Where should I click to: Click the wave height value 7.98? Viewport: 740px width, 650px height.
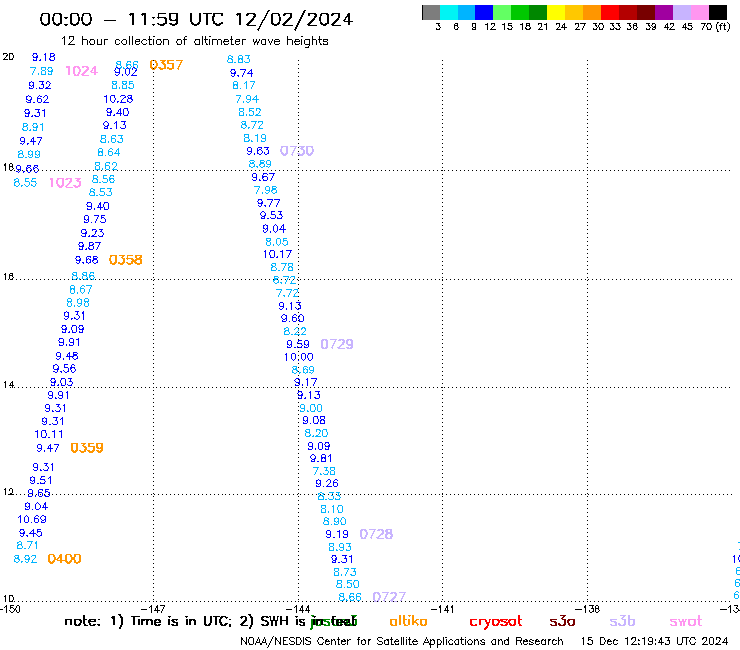pos(266,190)
